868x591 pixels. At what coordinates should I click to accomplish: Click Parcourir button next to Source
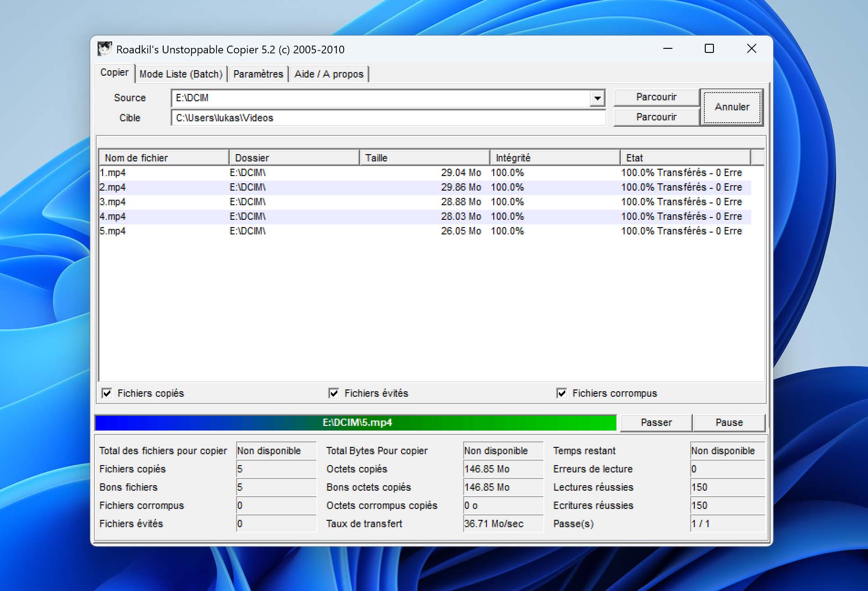click(x=656, y=97)
